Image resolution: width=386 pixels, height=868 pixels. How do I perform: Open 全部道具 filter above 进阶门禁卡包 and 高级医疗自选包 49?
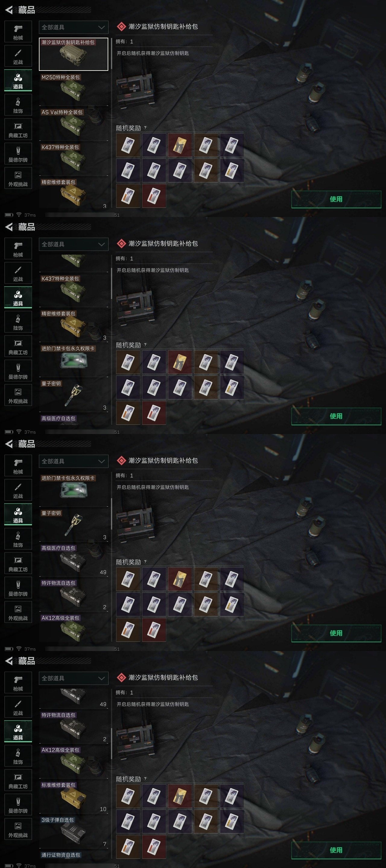click(74, 461)
